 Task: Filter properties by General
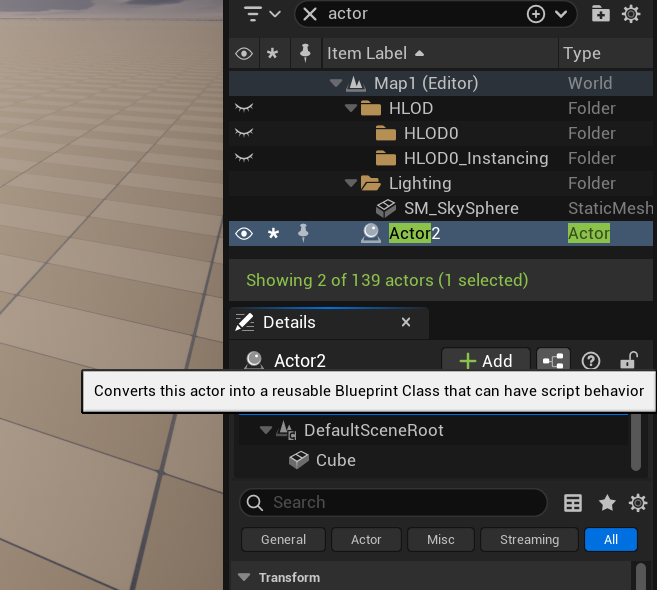(x=283, y=539)
